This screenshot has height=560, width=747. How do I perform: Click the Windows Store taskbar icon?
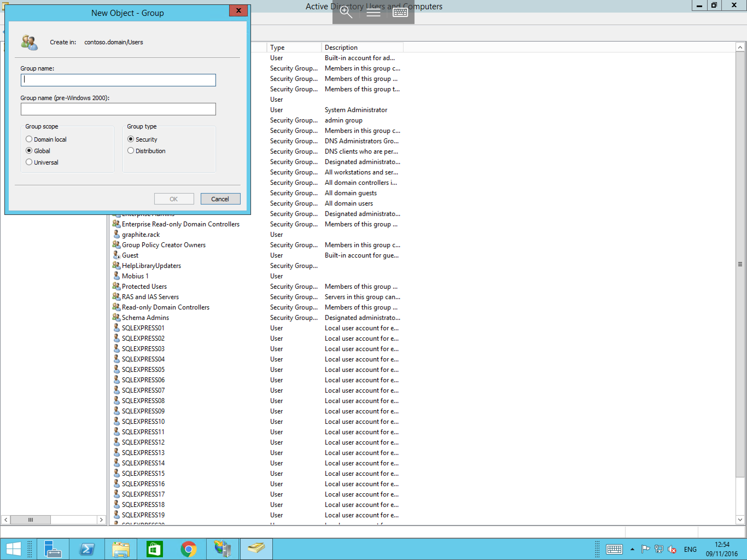[x=154, y=549]
